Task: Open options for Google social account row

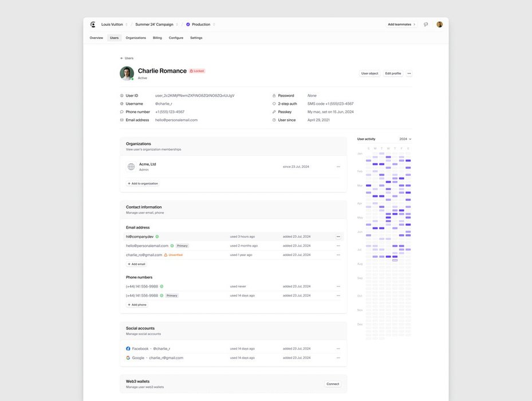Action: (338, 358)
